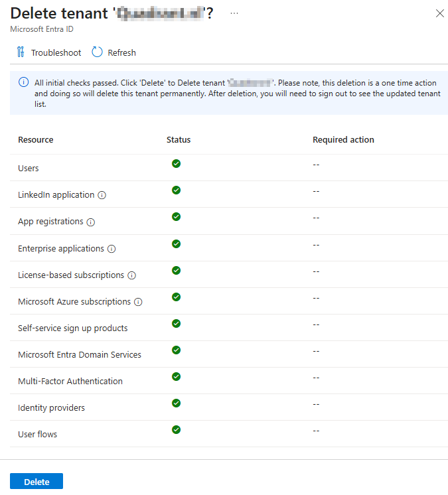Click the green check for Microsoft Azure subscriptions
This screenshot has width=448, height=495.
[x=176, y=297]
